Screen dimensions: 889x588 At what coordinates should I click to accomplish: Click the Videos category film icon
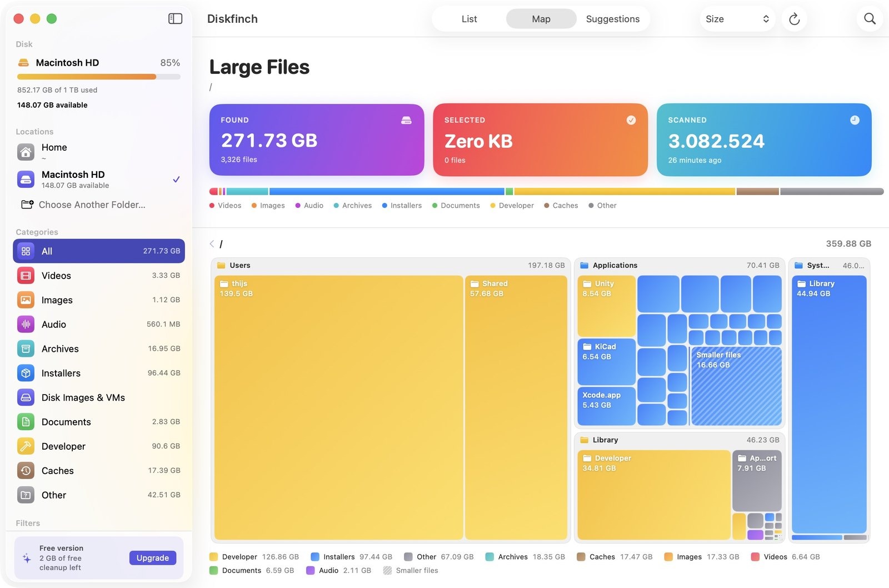[26, 276]
